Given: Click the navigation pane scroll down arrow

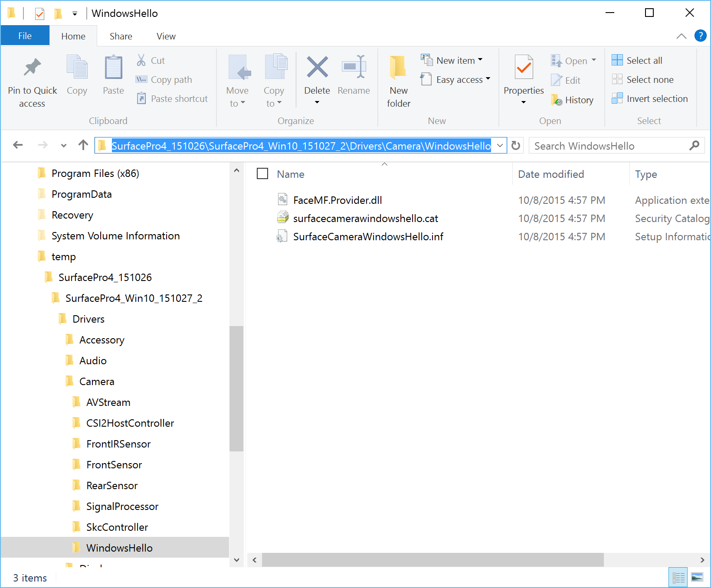Looking at the screenshot, I should pyautogui.click(x=236, y=559).
